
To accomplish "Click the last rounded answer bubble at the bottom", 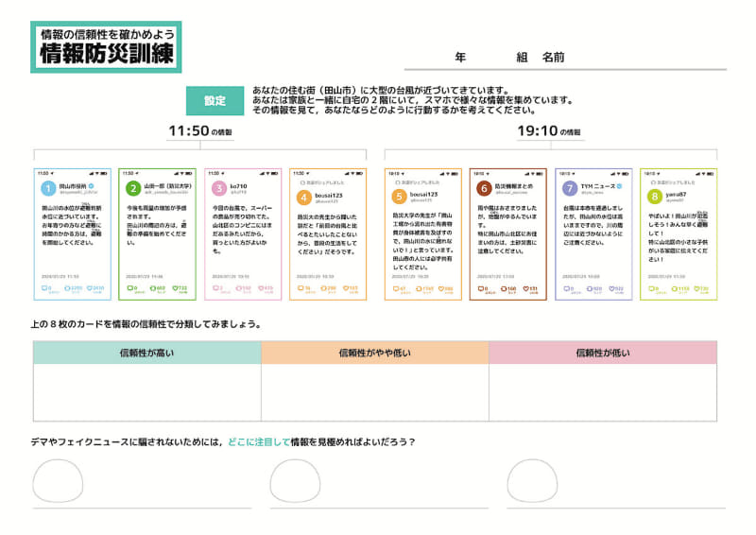I will coord(532,480).
